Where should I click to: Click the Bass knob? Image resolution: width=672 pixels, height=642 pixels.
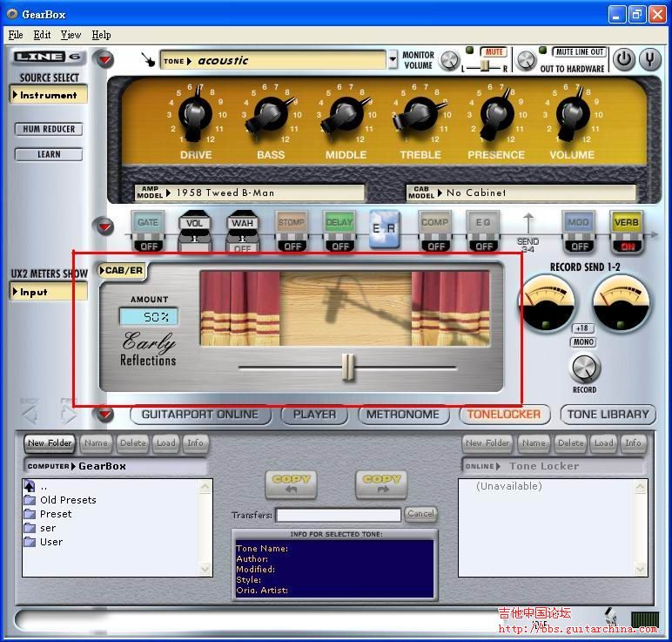(x=271, y=114)
